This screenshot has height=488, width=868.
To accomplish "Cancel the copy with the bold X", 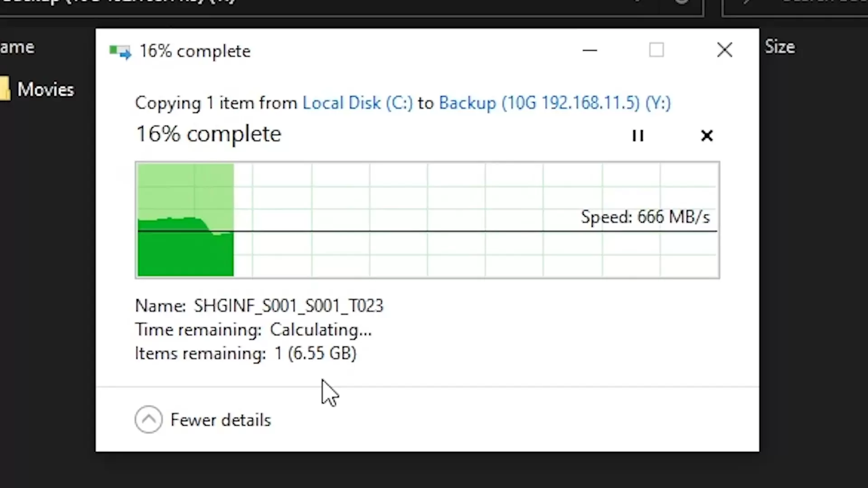I will coord(707,136).
